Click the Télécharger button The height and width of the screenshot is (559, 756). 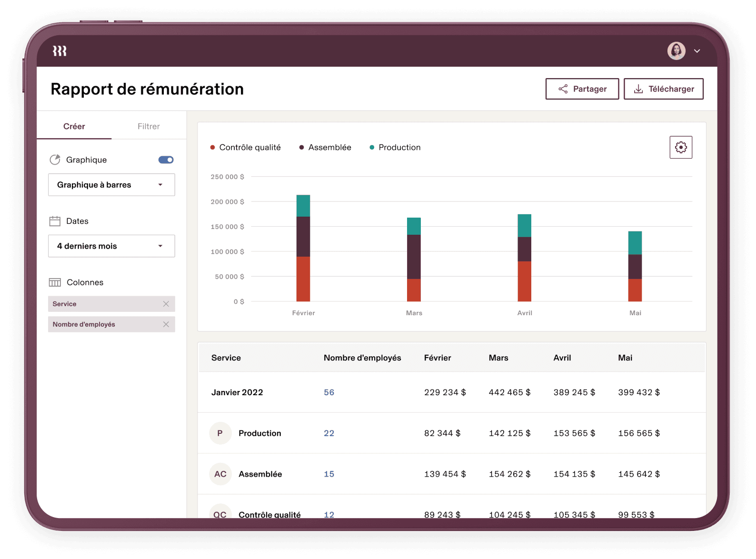pos(664,89)
